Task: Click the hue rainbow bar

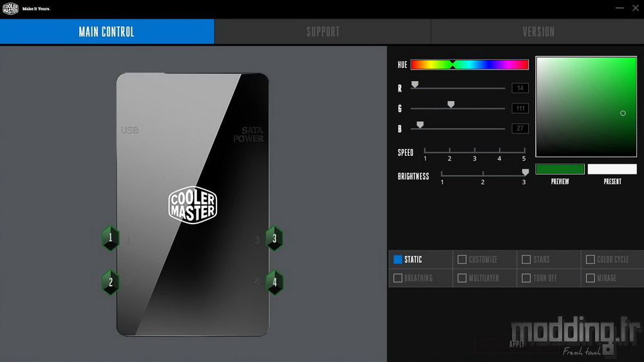Action: tap(469, 64)
